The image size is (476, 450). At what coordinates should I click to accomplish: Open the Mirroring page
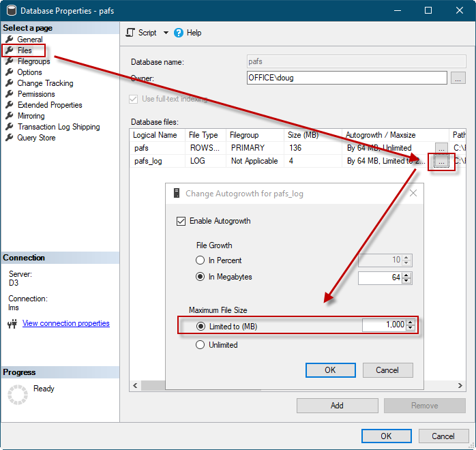(31, 116)
